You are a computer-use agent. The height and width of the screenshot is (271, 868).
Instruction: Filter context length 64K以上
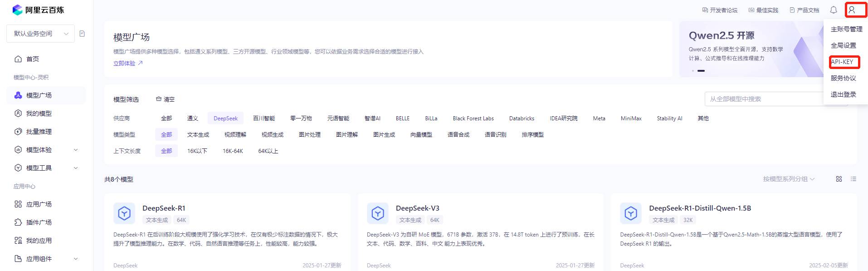pos(268,151)
